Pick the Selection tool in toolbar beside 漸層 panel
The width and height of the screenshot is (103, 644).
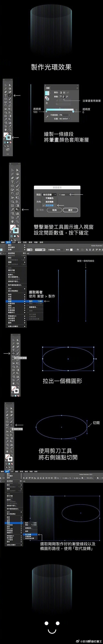(x=5, y=85)
